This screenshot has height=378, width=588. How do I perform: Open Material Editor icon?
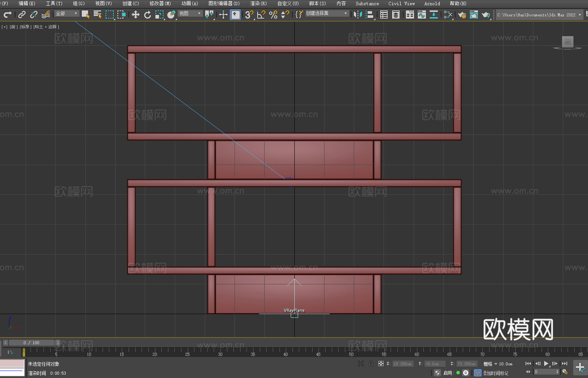(x=448, y=14)
